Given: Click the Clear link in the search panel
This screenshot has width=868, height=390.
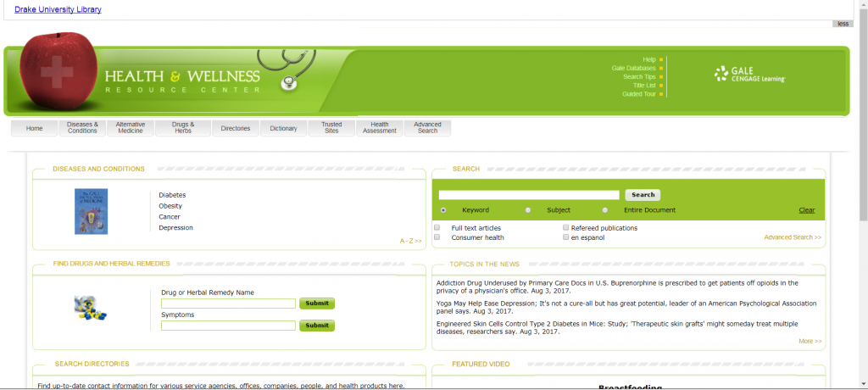Looking at the screenshot, I should (807, 210).
